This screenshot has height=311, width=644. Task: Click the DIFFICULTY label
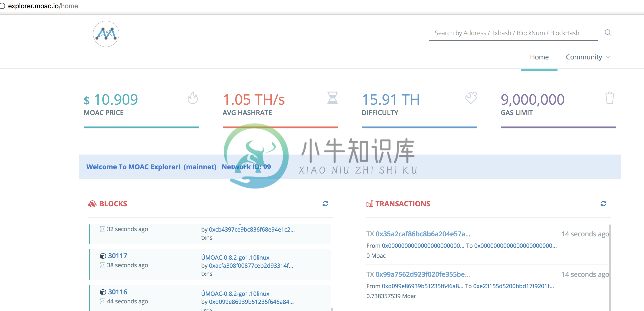(380, 113)
